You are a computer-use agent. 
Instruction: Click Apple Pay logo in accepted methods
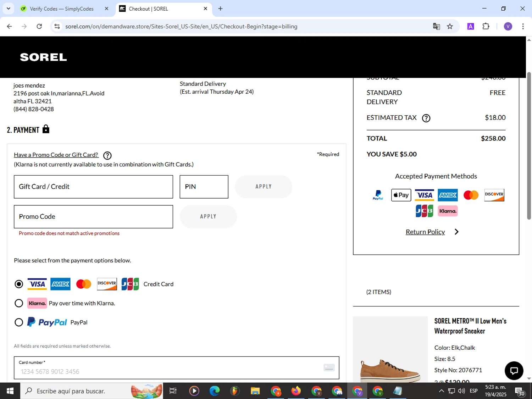click(x=401, y=195)
